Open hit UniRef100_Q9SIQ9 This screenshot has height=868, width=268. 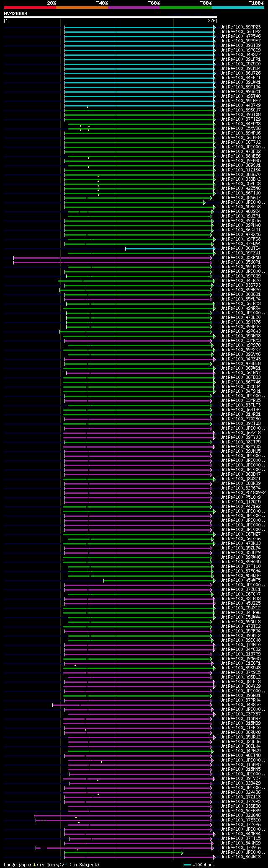pyautogui.click(x=240, y=46)
